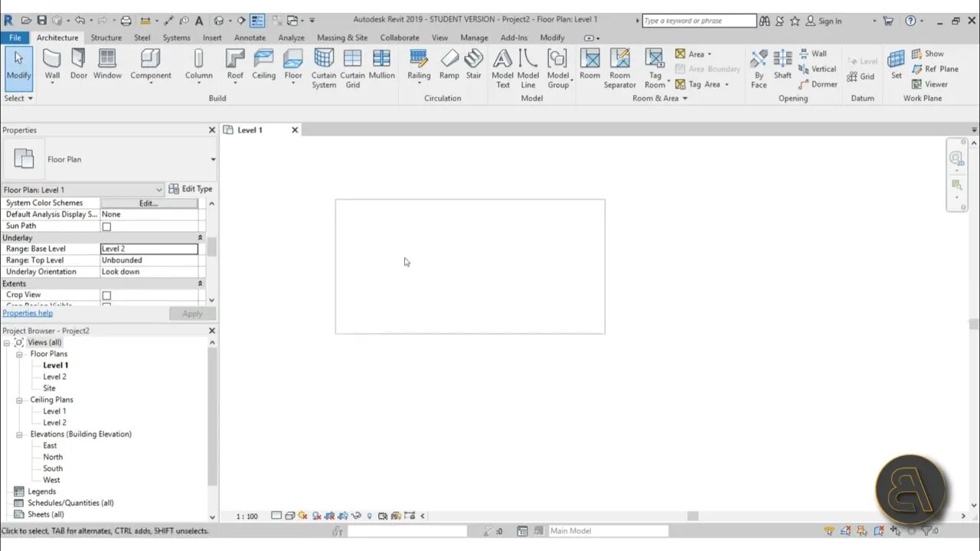The height and width of the screenshot is (551, 980).
Task: Select the Railing tool
Action: [x=419, y=64]
